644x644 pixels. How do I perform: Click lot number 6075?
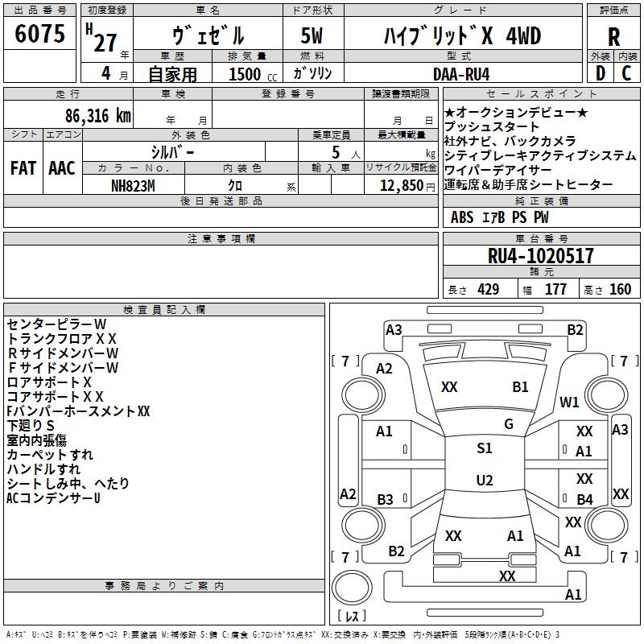pos(39,33)
